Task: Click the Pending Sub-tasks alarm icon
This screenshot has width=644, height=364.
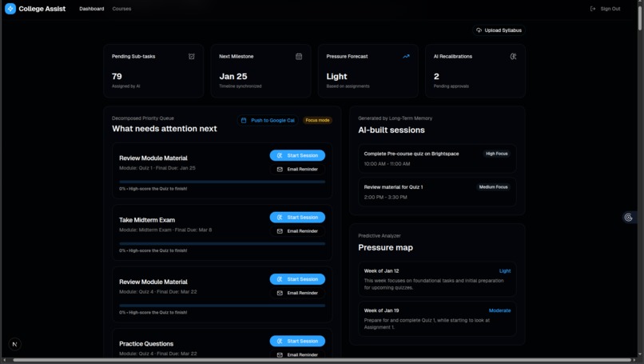Action: 192,56
